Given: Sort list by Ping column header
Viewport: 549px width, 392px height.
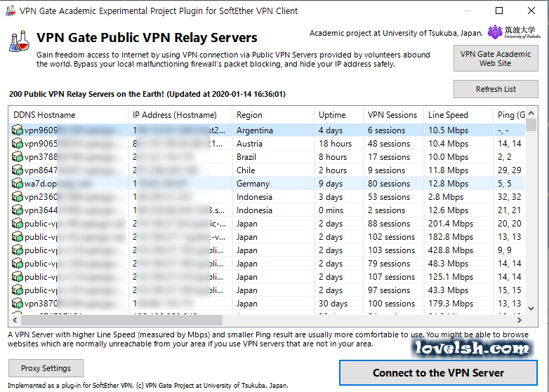Looking at the screenshot, I should (x=509, y=115).
